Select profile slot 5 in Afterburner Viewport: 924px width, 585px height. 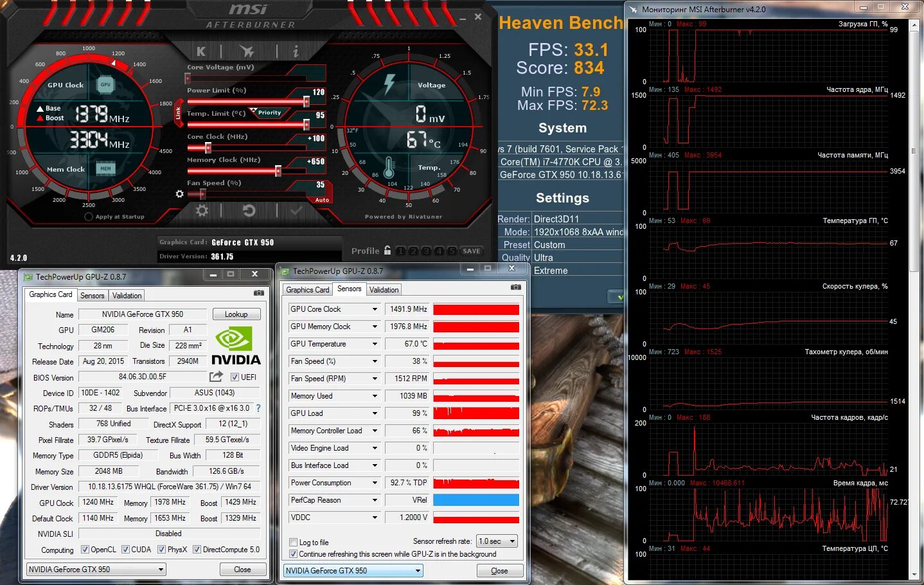pos(452,251)
